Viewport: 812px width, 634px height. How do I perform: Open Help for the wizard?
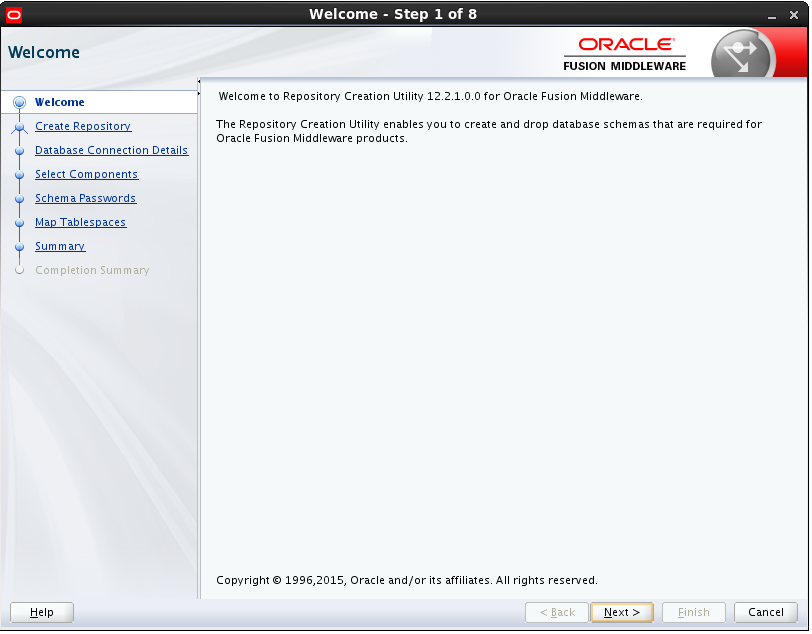click(x=42, y=613)
